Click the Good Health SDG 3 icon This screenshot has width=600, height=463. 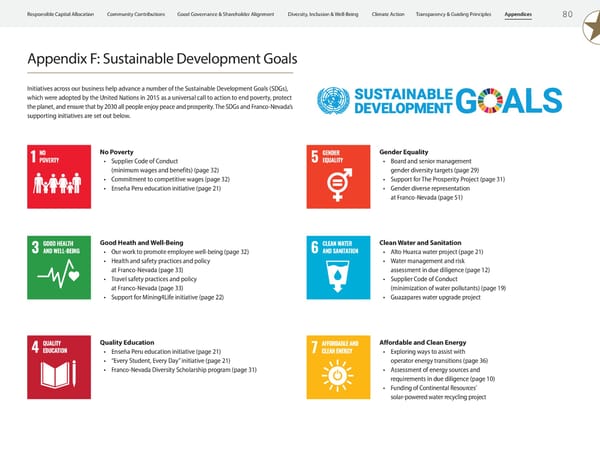click(x=59, y=267)
